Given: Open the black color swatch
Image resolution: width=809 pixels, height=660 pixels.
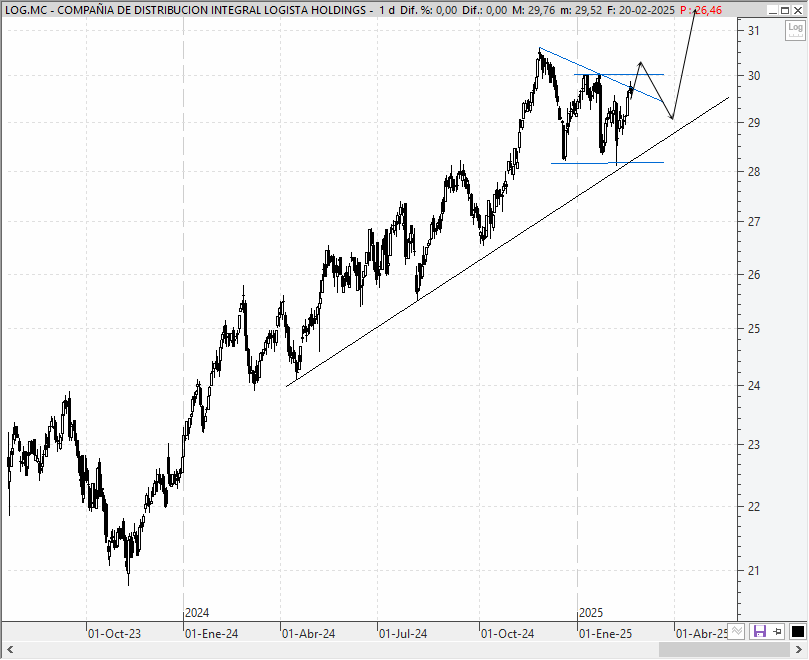Looking at the screenshot, I should pos(797,631).
